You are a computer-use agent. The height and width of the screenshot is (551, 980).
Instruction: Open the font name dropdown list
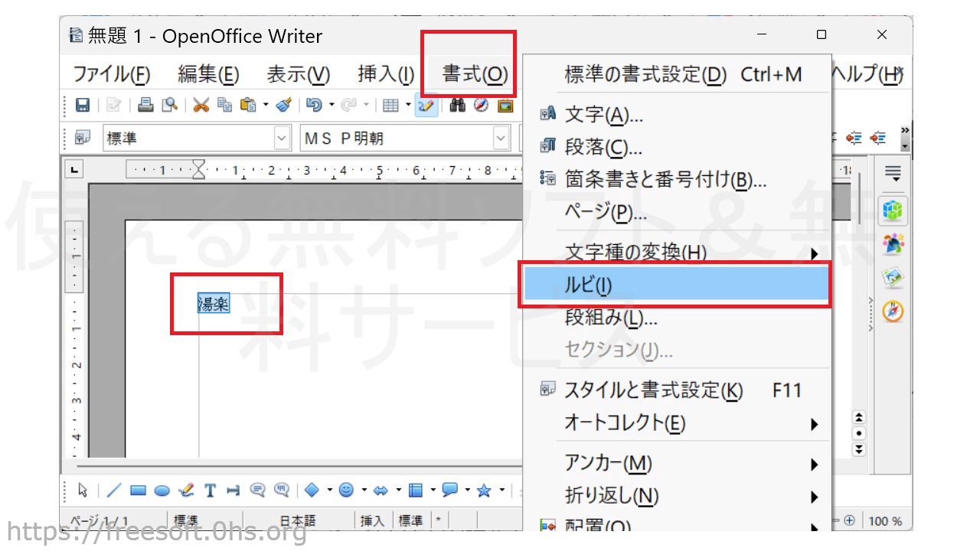pyautogui.click(x=501, y=139)
